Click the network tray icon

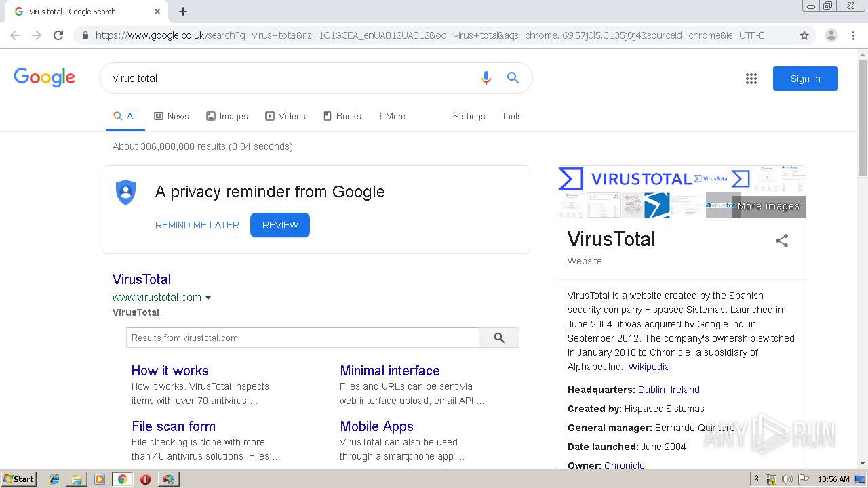[x=771, y=479]
